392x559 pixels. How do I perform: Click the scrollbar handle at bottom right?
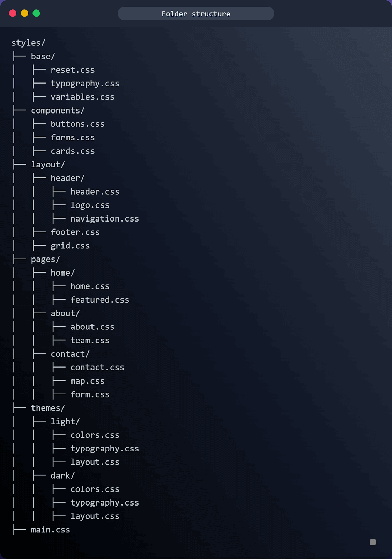(372, 543)
